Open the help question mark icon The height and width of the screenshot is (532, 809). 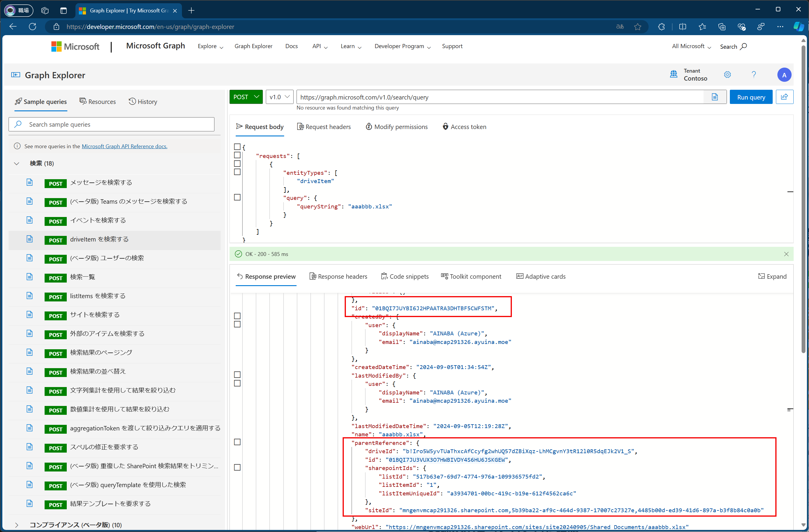click(753, 75)
